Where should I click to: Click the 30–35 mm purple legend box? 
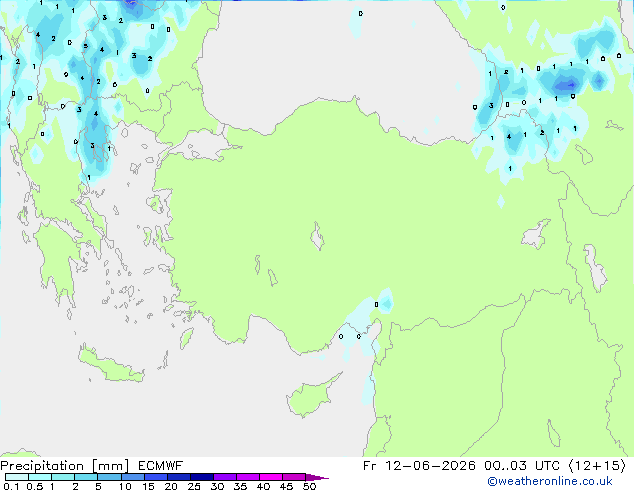(x=225, y=477)
